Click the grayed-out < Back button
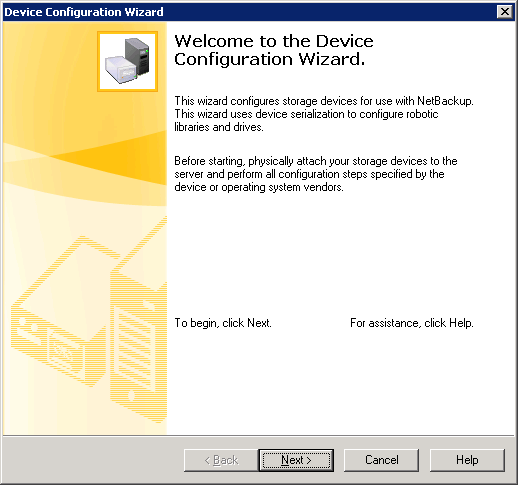 221,460
